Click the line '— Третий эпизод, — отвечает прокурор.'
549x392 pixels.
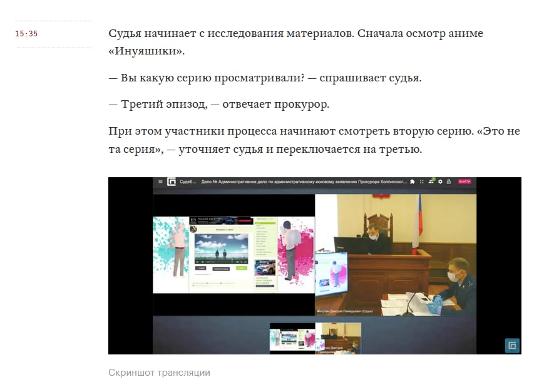(219, 104)
